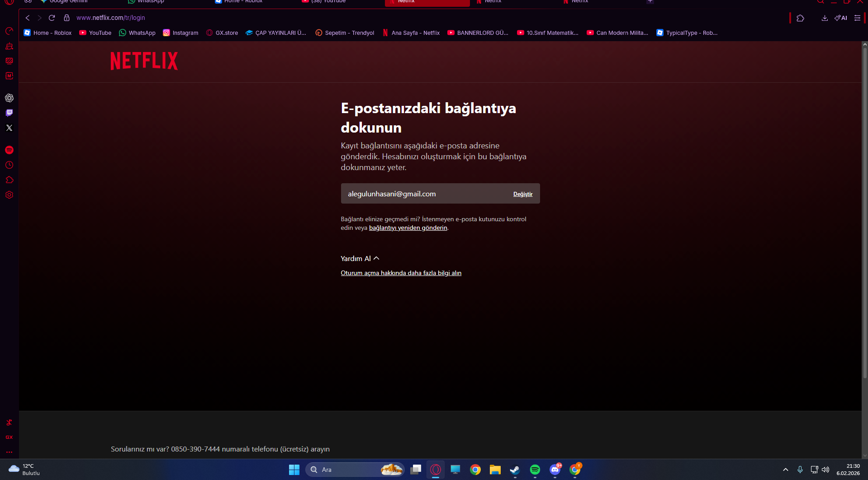This screenshot has width=868, height=480.
Task: Open 'Oturum açma hakkında daha fazla bilgi alın'
Action: coord(401,273)
